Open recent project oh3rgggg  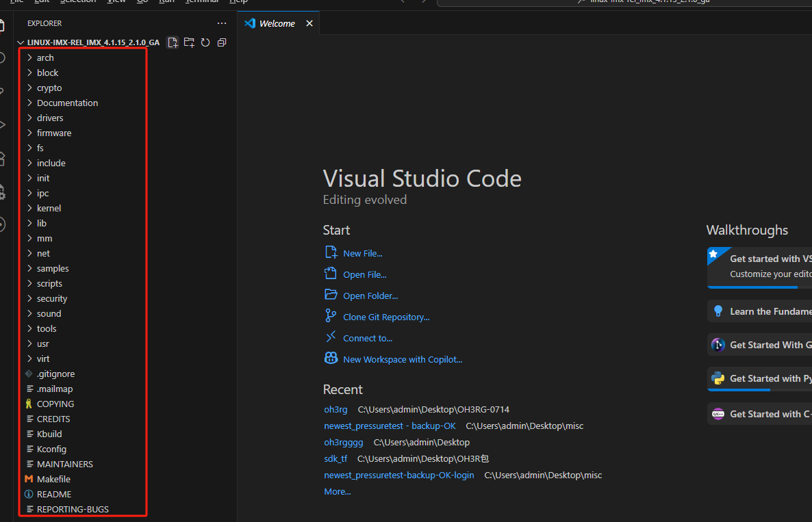343,443
